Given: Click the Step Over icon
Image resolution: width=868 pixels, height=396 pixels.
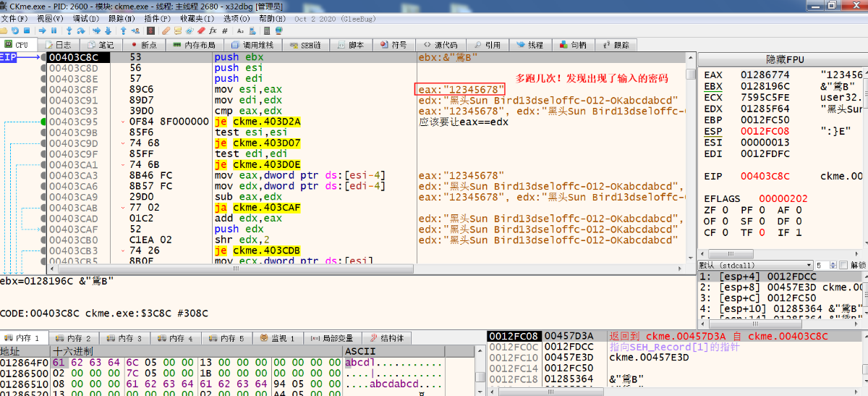Looking at the screenshot, I should 81,30.
